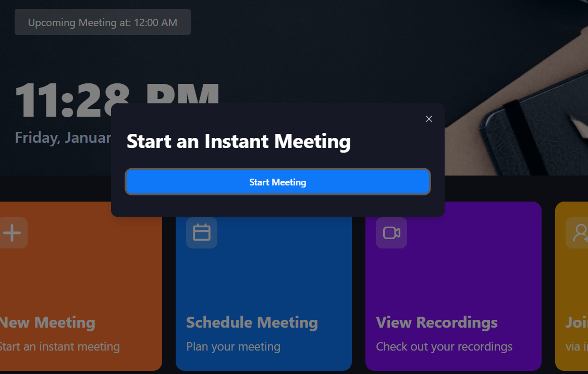Open the View Recordings card title
588x374 pixels.
[x=436, y=322]
